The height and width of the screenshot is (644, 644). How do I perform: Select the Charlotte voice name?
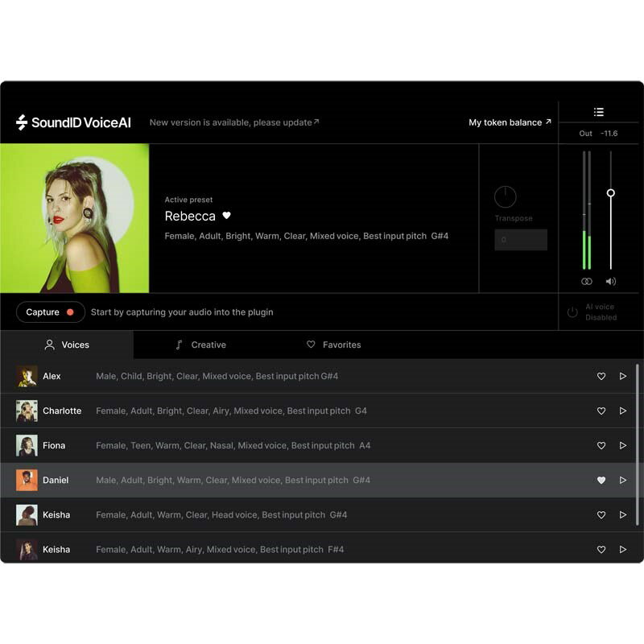point(62,411)
